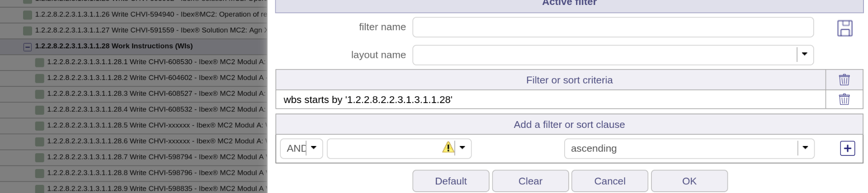This screenshot has width=868, height=193.
Task: Open the filter field selector dropdown arrow
Action: pos(462,148)
